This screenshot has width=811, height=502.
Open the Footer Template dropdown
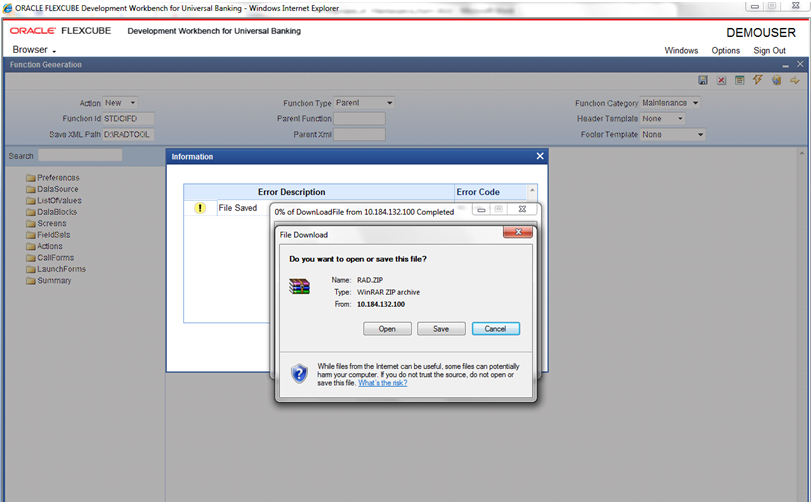coord(672,134)
